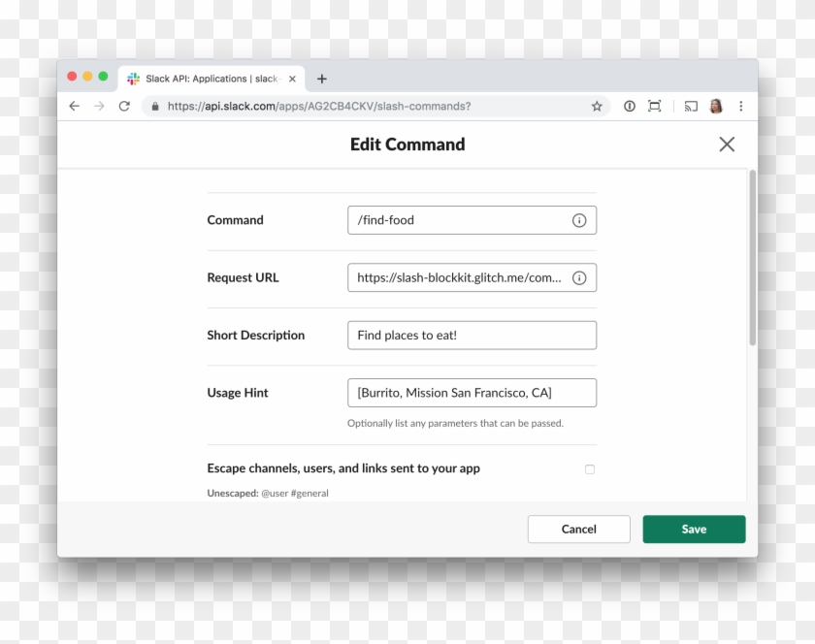Open the cast screen icon in toolbar
This screenshot has height=644, width=815.
691,107
